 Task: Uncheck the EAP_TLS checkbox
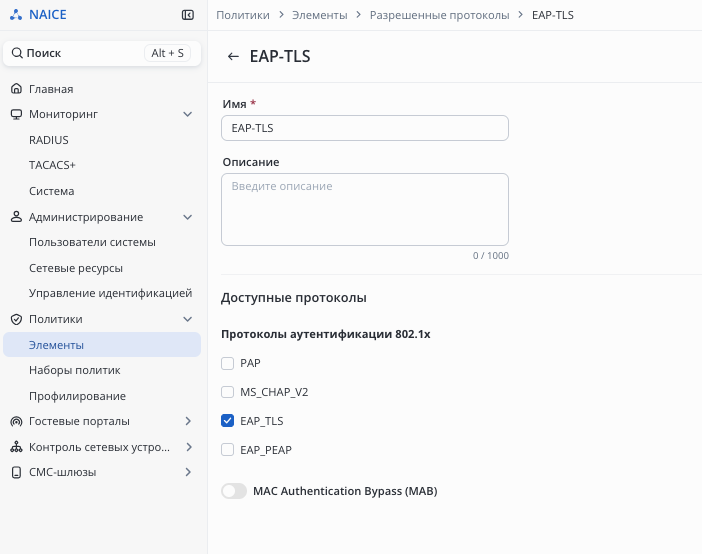228,421
